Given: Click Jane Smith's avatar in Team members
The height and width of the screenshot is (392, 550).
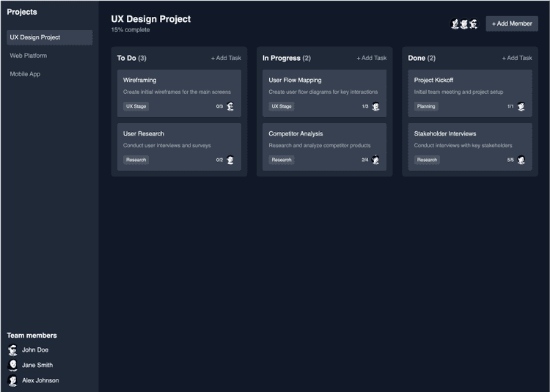Looking at the screenshot, I should 12,365.
